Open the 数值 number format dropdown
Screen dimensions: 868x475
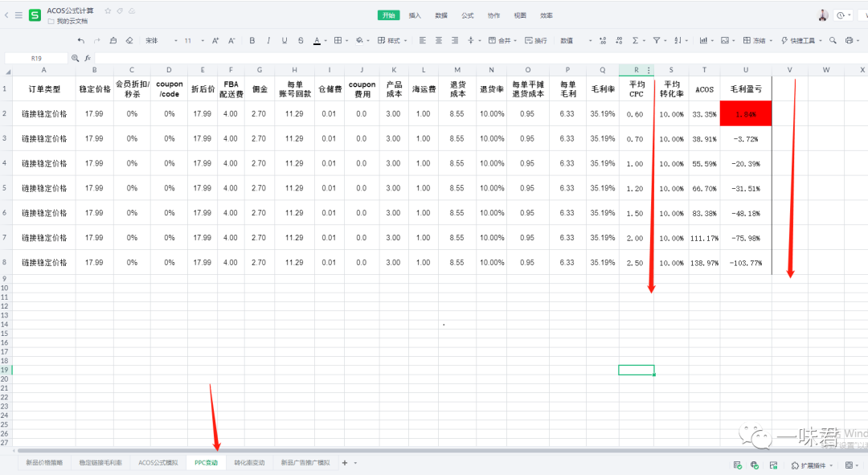[575, 40]
